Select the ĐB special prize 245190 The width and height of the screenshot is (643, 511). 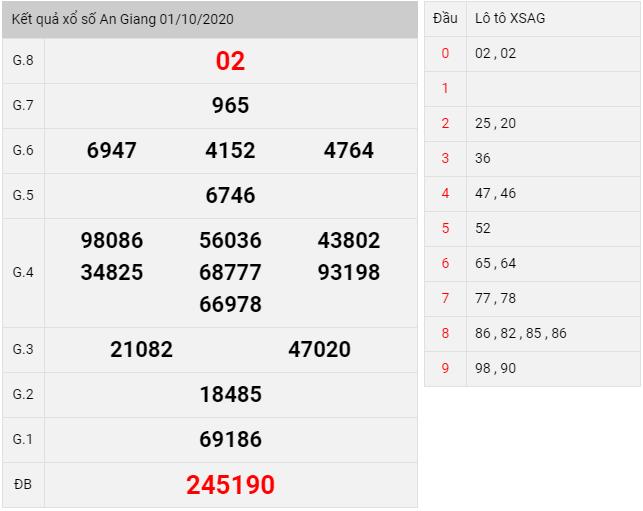[x=230, y=485]
